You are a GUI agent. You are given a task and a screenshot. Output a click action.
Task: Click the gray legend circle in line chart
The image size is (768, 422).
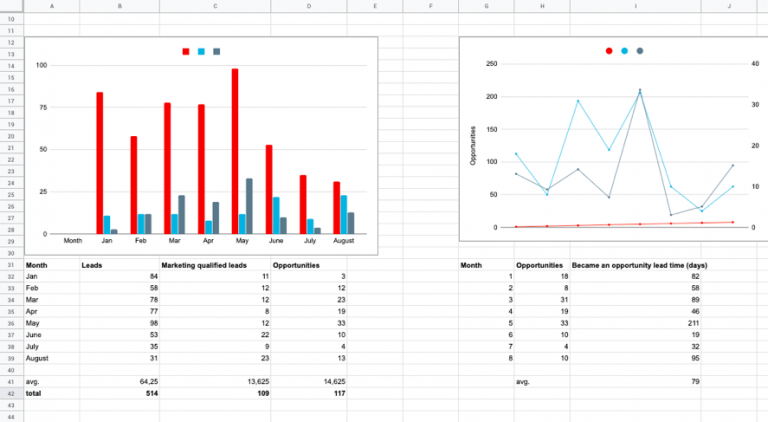[x=640, y=51]
